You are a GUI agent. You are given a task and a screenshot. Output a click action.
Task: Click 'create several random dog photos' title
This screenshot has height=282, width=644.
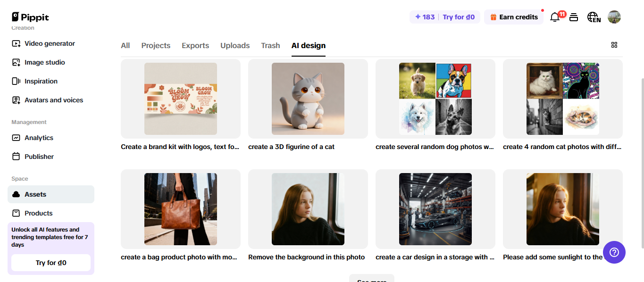tap(435, 147)
